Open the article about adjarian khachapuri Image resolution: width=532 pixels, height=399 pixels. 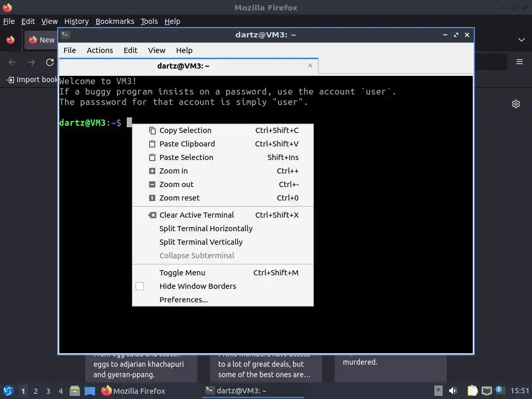[x=141, y=369]
